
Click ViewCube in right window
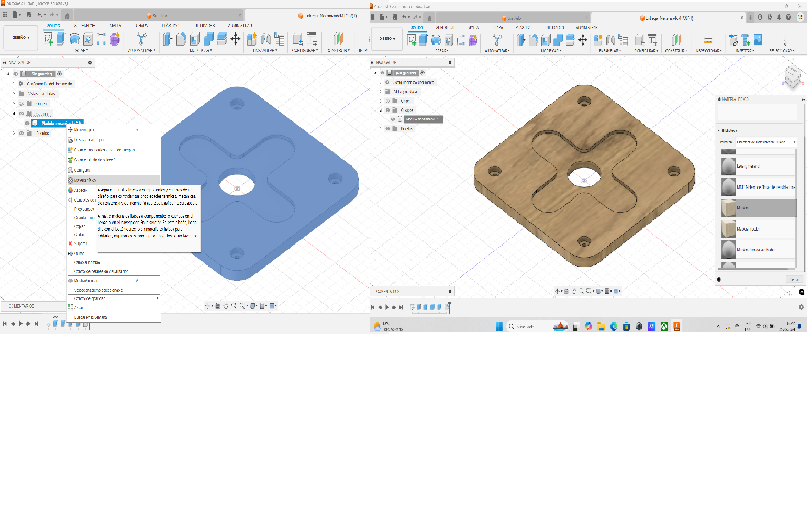(792, 77)
